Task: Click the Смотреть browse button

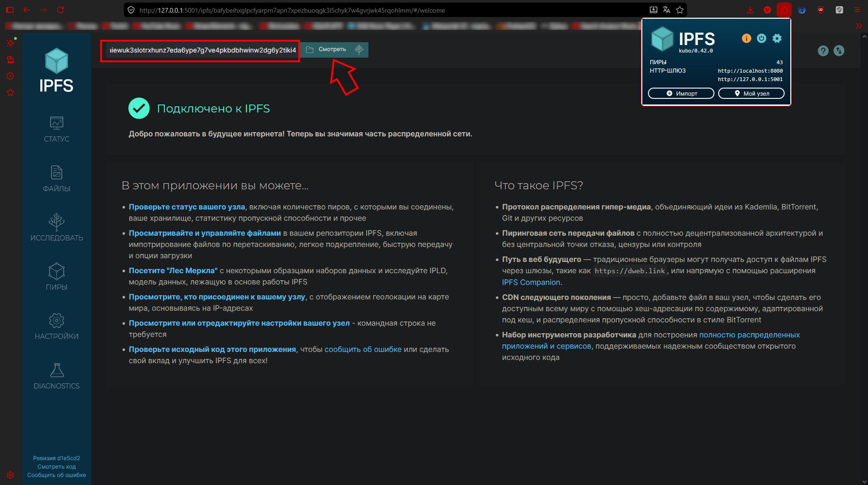Action: 327,50
